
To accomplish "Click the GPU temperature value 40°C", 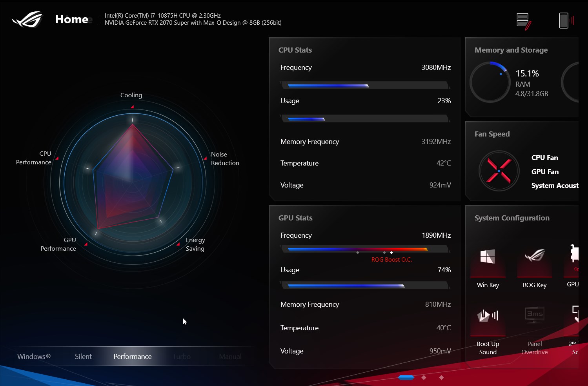I will coord(444,328).
